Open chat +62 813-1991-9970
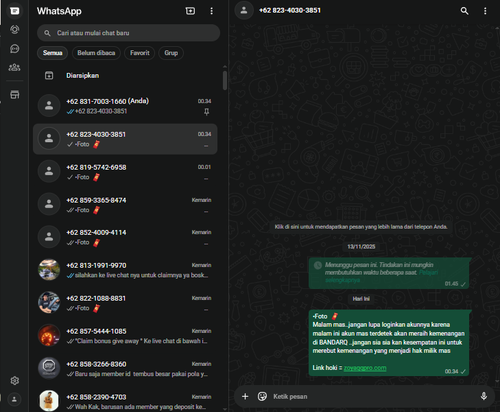Image resolution: width=500 pixels, height=412 pixels. point(125,270)
